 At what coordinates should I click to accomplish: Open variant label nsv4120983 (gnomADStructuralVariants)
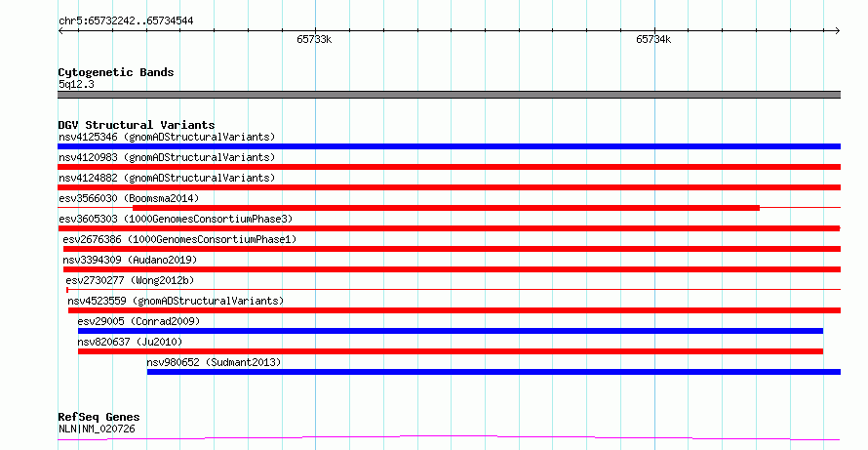[x=167, y=157]
